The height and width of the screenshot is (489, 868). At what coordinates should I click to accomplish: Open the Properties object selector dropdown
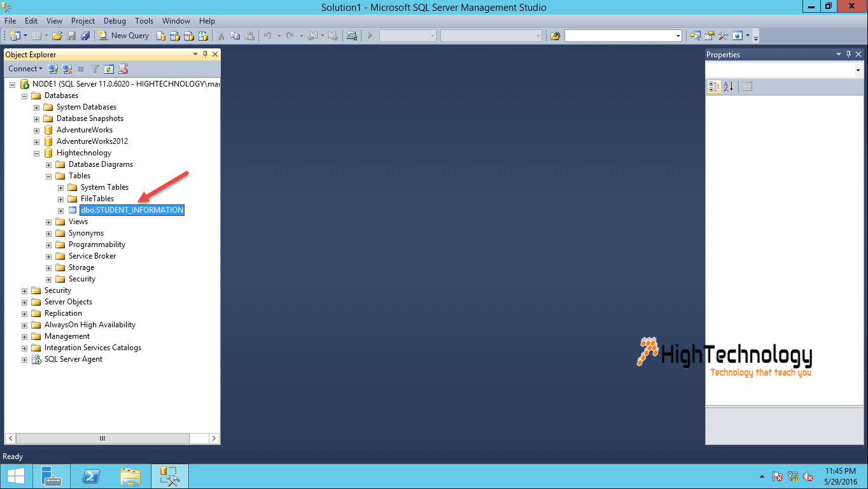tap(858, 70)
